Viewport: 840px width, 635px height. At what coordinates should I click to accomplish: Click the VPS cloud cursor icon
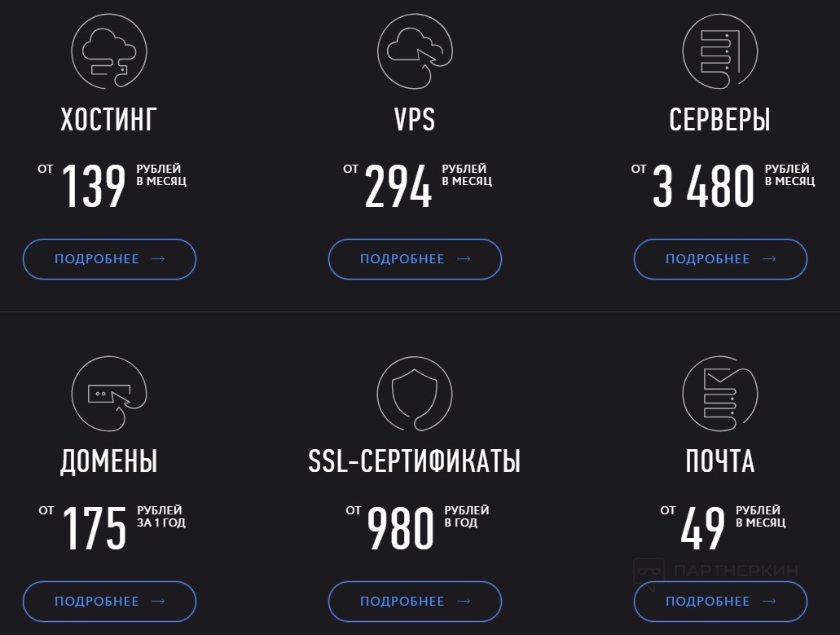pos(415,51)
